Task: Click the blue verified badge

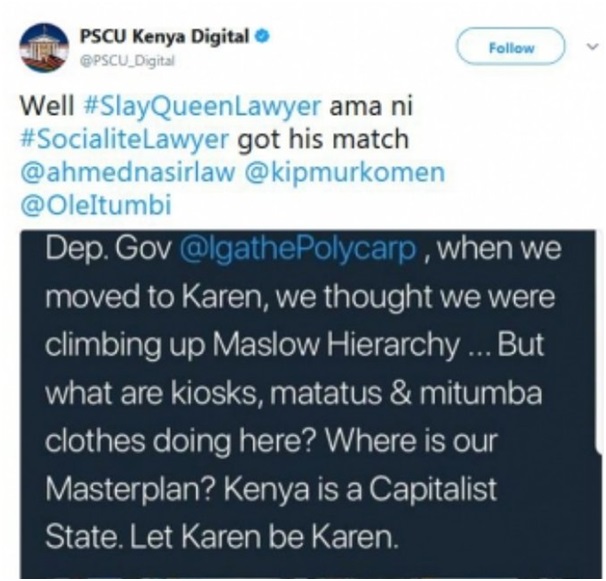Action: pyautogui.click(x=262, y=36)
